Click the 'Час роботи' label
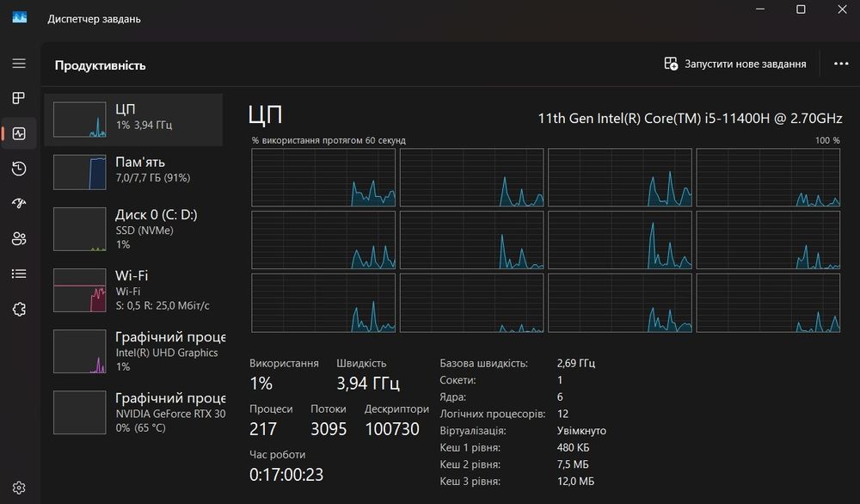The image size is (860, 504). 278,455
